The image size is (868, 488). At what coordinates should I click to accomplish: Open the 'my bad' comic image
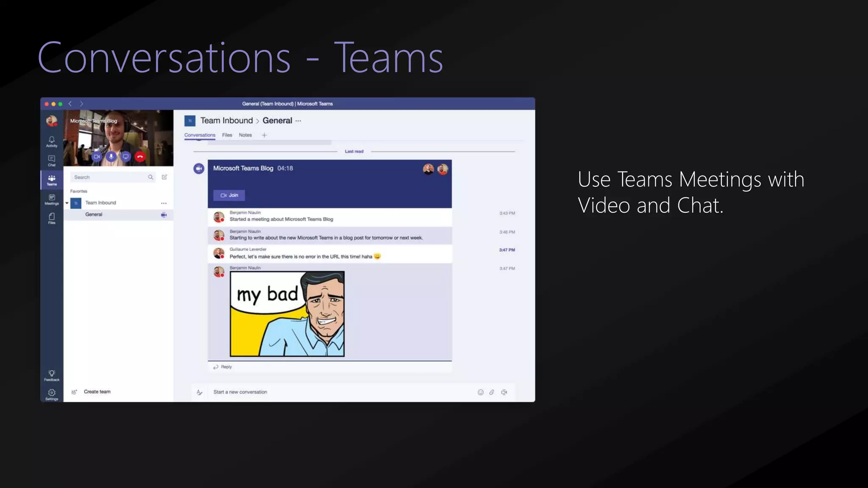point(287,314)
